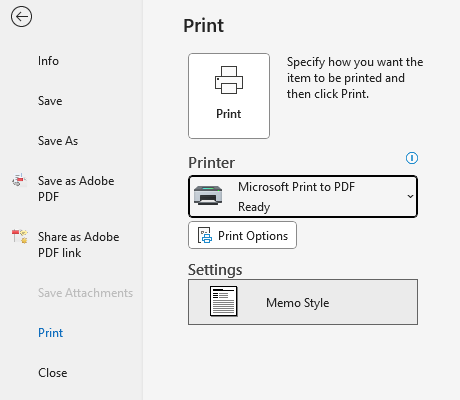Choose Share as Adobe PDF link text
460x400 pixels.
point(79,245)
